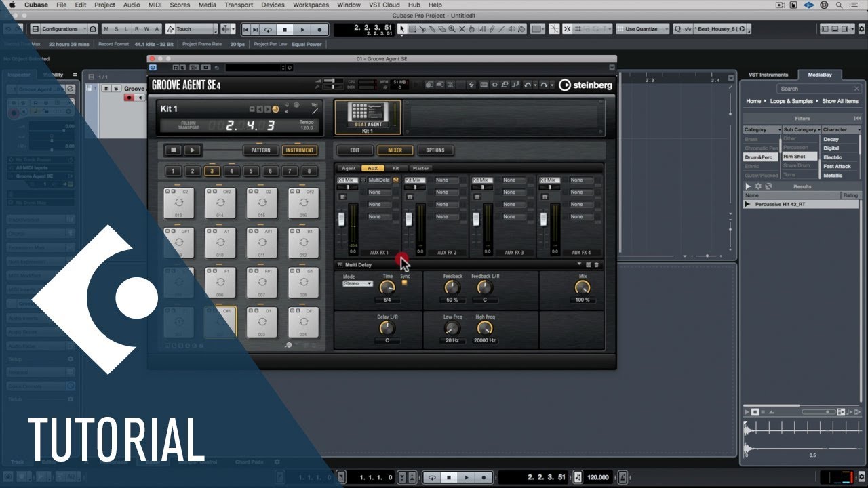Screen dimensions: 868x488
Task: Click the Multi Delay Mix knob
Action: coord(583,287)
